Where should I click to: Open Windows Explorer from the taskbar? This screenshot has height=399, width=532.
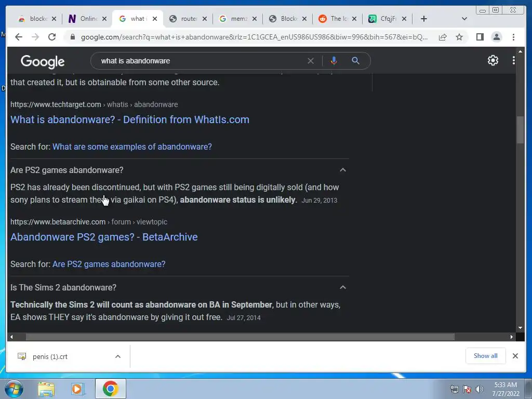click(x=46, y=389)
